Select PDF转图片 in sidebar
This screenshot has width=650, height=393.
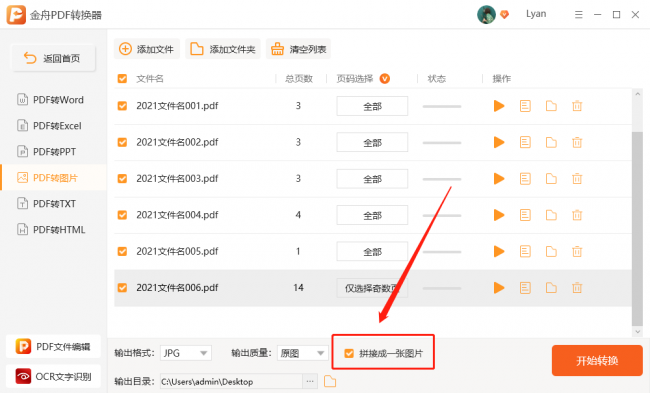[x=54, y=178]
